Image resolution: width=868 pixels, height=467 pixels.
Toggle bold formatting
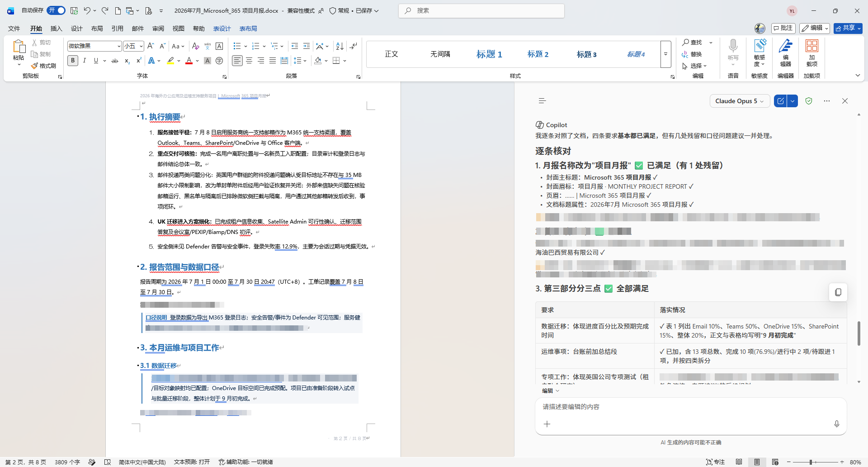pyautogui.click(x=73, y=61)
